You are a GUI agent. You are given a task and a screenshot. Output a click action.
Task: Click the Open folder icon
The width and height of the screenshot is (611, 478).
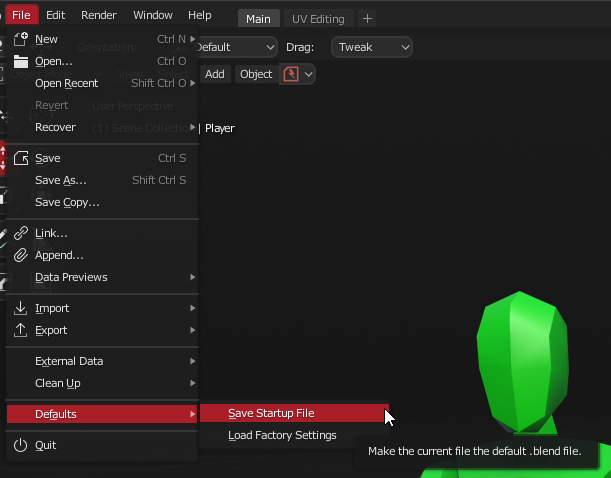coord(21,61)
